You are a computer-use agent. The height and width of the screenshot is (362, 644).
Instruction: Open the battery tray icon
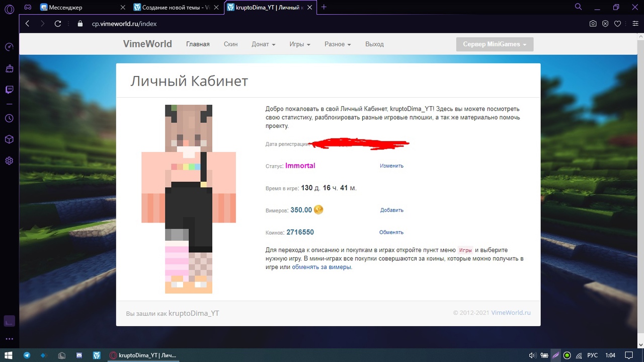pyautogui.click(x=543, y=355)
